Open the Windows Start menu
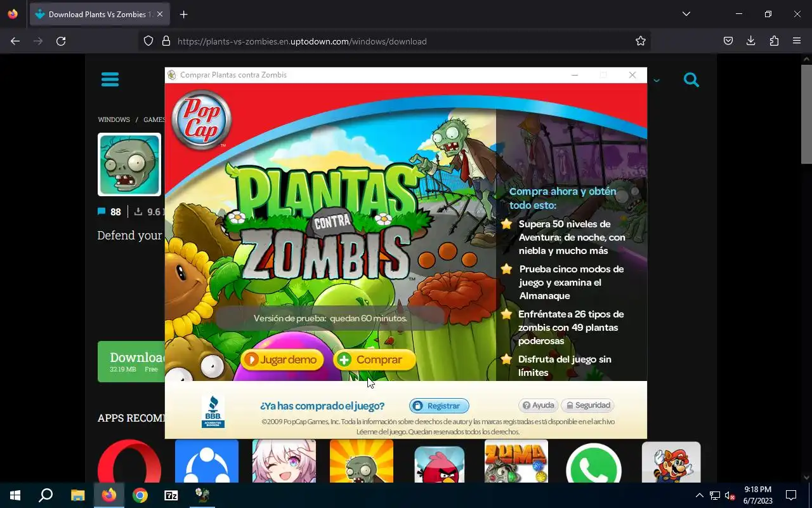812x508 pixels. pos(15,495)
